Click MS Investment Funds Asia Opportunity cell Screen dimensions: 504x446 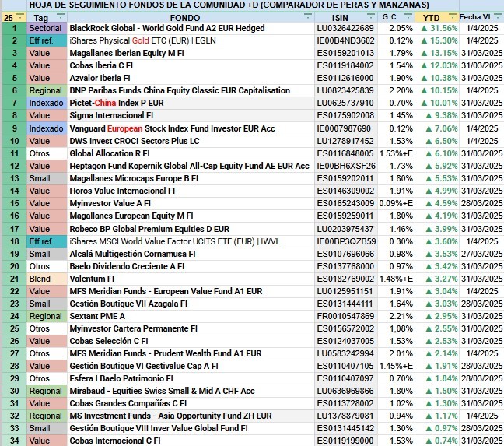click(x=191, y=416)
